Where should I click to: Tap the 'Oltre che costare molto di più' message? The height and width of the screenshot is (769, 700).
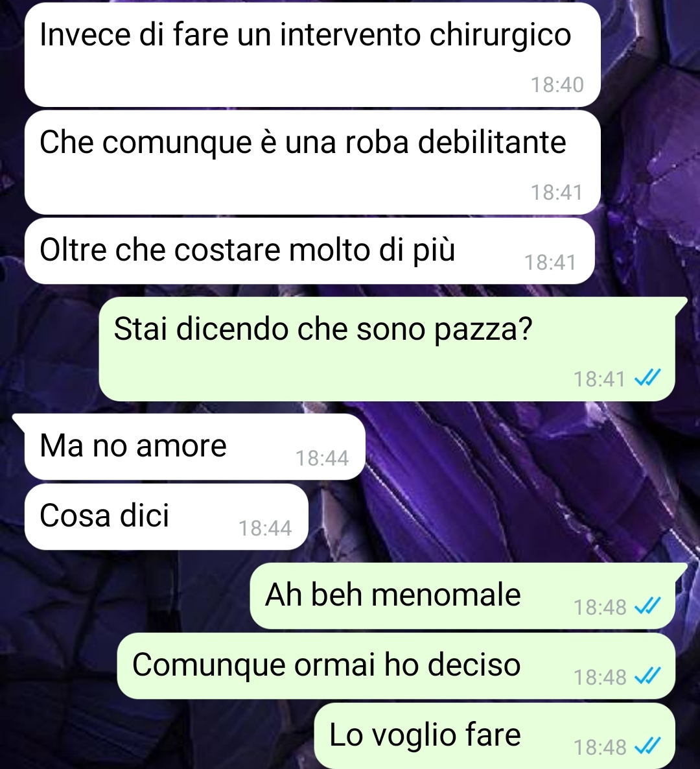pos(309,251)
